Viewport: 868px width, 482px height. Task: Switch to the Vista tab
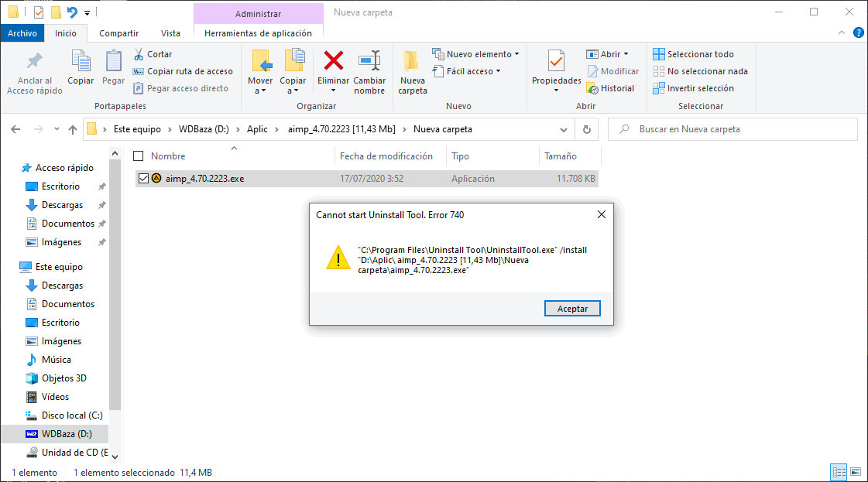pos(170,33)
